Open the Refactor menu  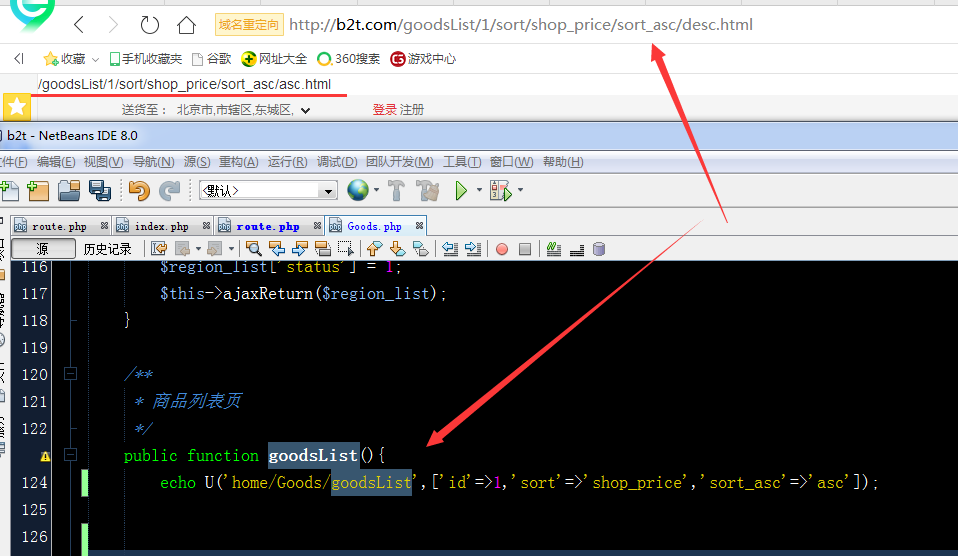click(x=238, y=162)
